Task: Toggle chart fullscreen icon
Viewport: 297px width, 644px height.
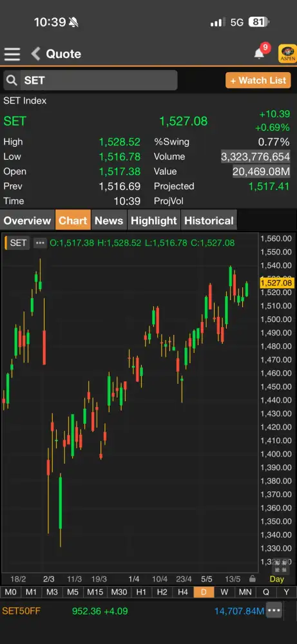Action: (280, 567)
